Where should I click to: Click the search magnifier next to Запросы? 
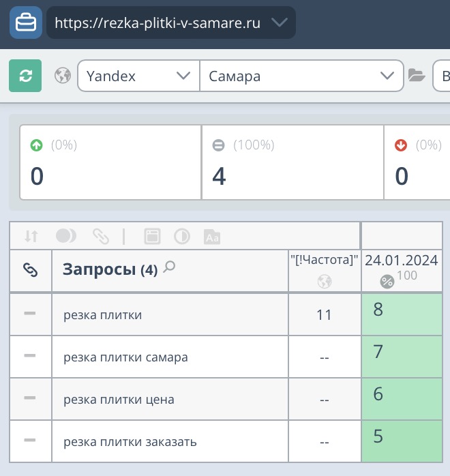pyautogui.click(x=170, y=268)
